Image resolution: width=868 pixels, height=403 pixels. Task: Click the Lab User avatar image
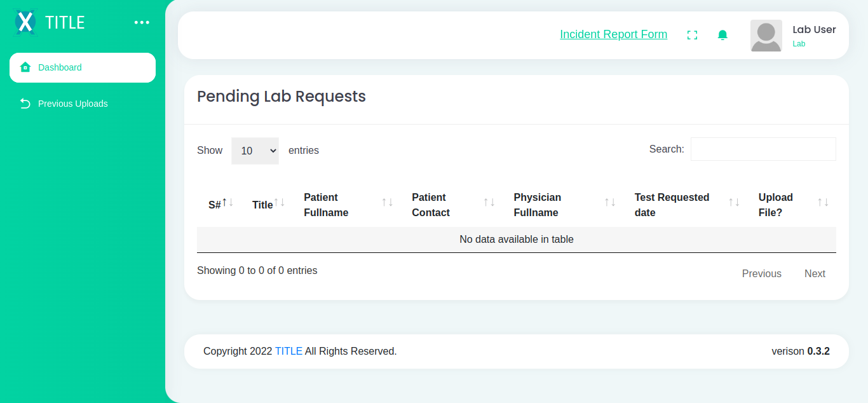(x=766, y=36)
